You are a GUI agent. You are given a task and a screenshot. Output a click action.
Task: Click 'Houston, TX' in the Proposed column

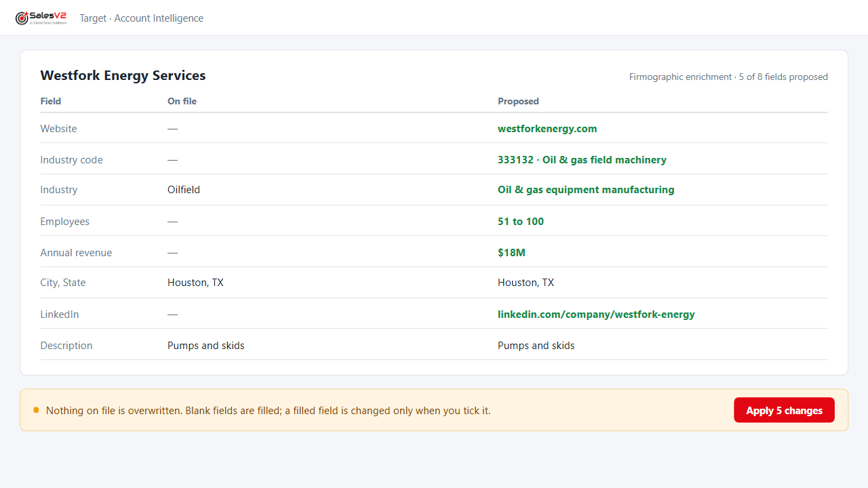tap(526, 283)
